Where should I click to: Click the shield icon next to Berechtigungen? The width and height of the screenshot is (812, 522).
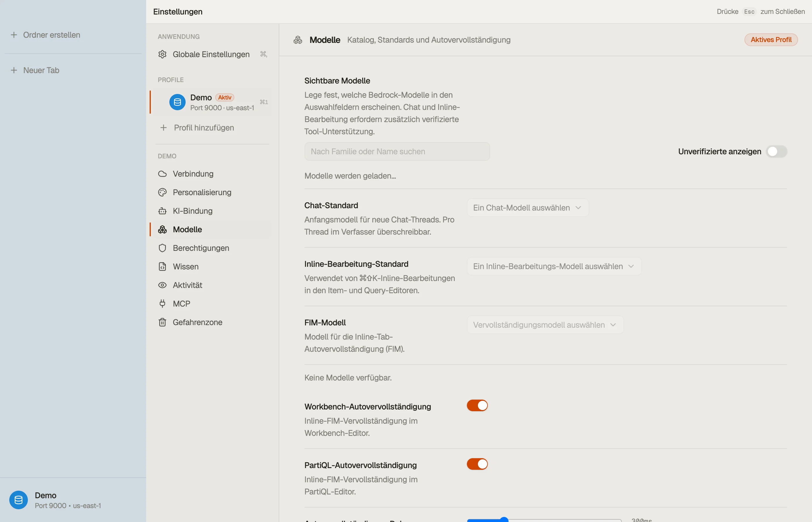click(162, 248)
